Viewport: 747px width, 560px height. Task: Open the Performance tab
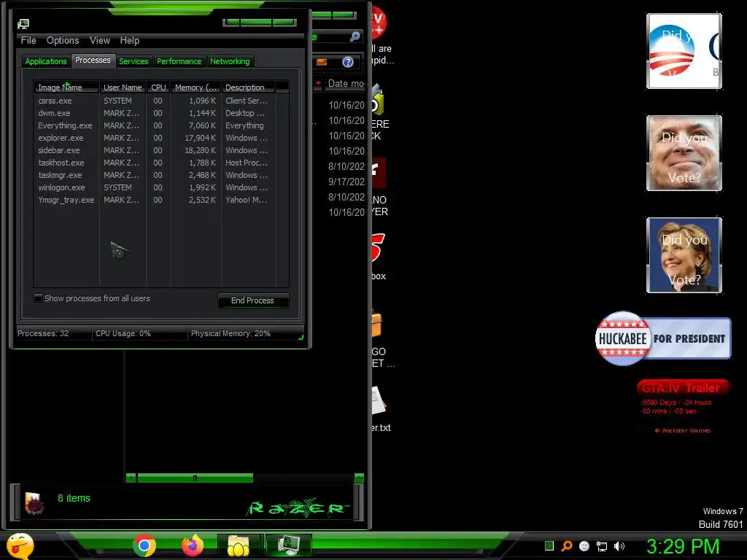[x=179, y=61]
